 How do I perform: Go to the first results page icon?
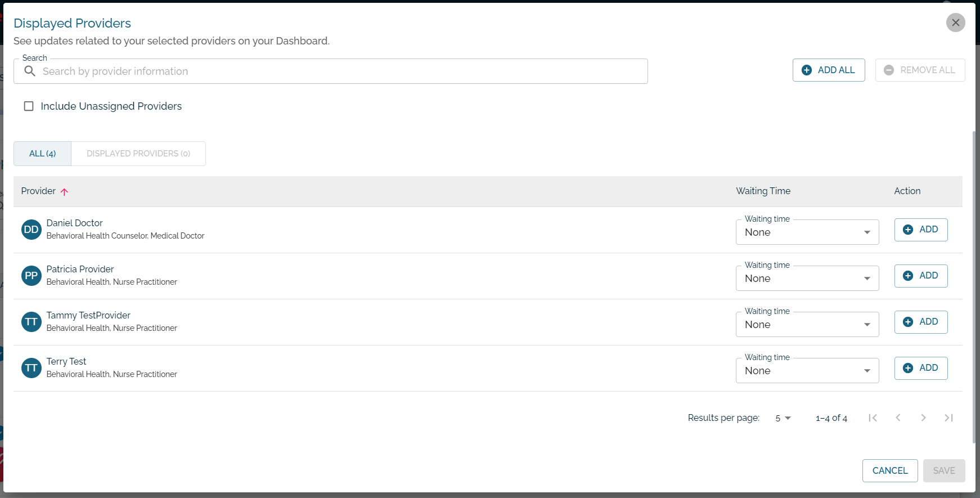(x=873, y=418)
